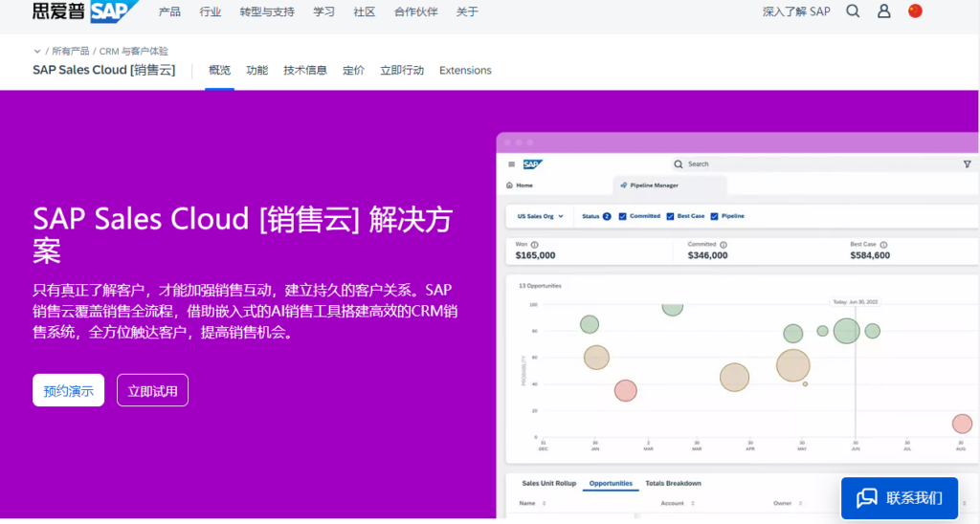The width and height of the screenshot is (980, 524).
Task: Select the 概览 tab
Action: coord(219,70)
